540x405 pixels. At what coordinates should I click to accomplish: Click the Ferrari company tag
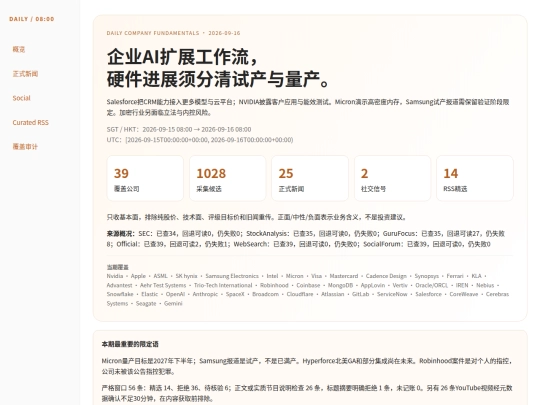tap(455, 276)
